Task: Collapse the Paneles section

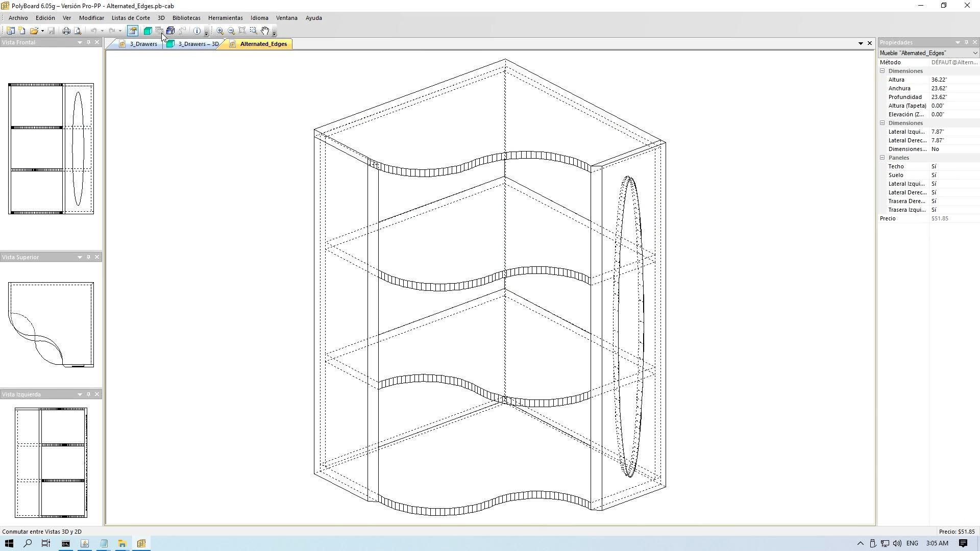Action: pyautogui.click(x=882, y=158)
